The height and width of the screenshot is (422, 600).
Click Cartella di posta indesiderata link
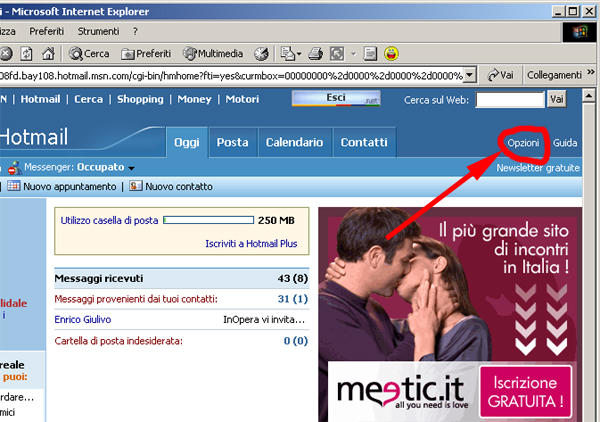pos(119,341)
